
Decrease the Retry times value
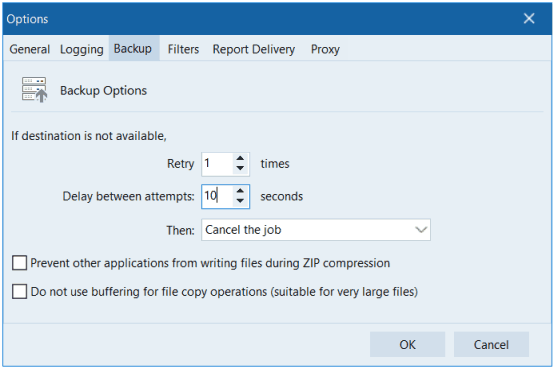[240, 169]
